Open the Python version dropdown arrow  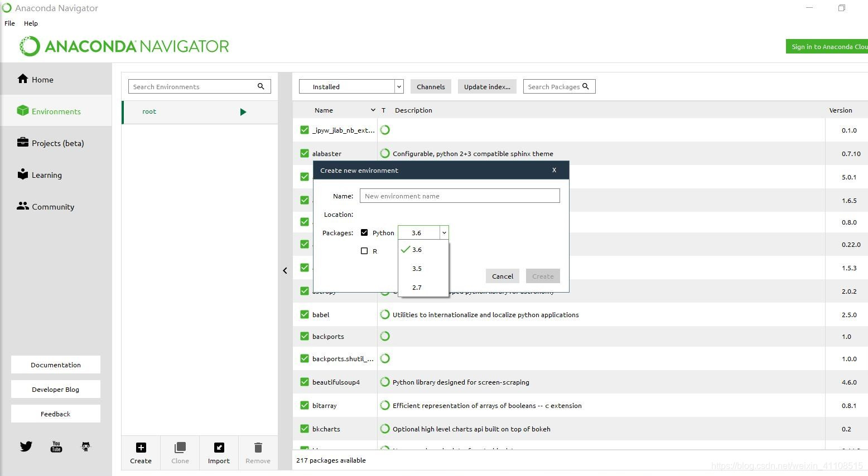click(444, 232)
